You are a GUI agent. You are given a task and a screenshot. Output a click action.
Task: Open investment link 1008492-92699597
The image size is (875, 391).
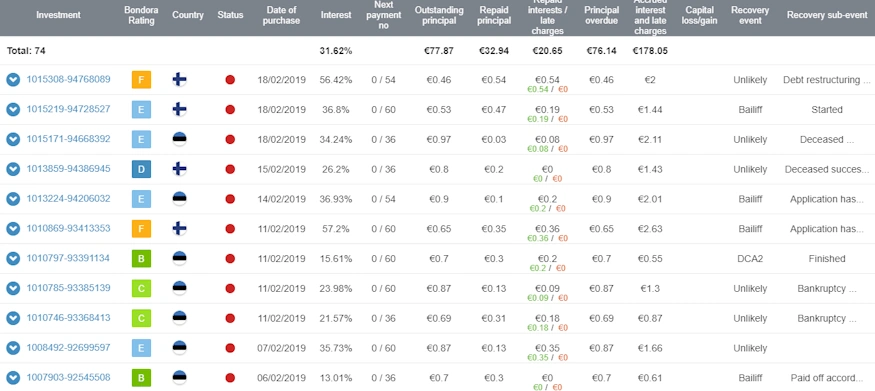pyautogui.click(x=69, y=347)
